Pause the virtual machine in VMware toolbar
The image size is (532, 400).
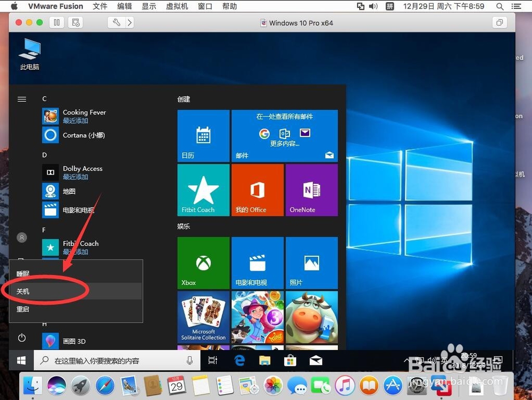coord(57,23)
